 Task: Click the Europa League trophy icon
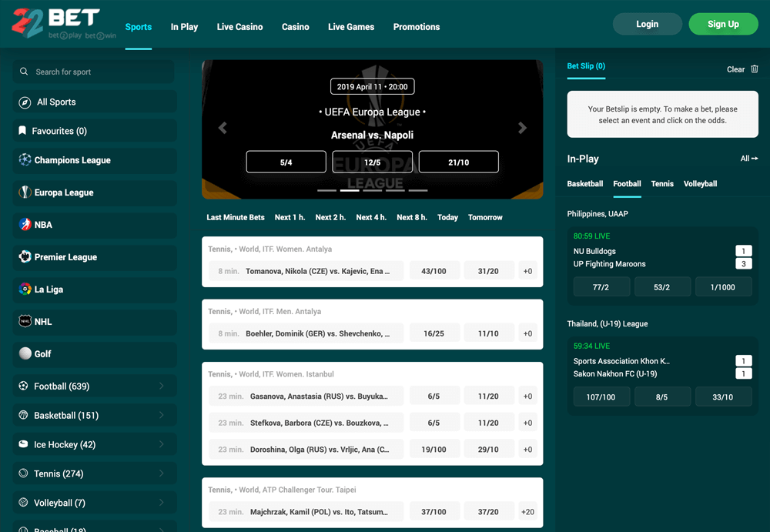coord(25,192)
